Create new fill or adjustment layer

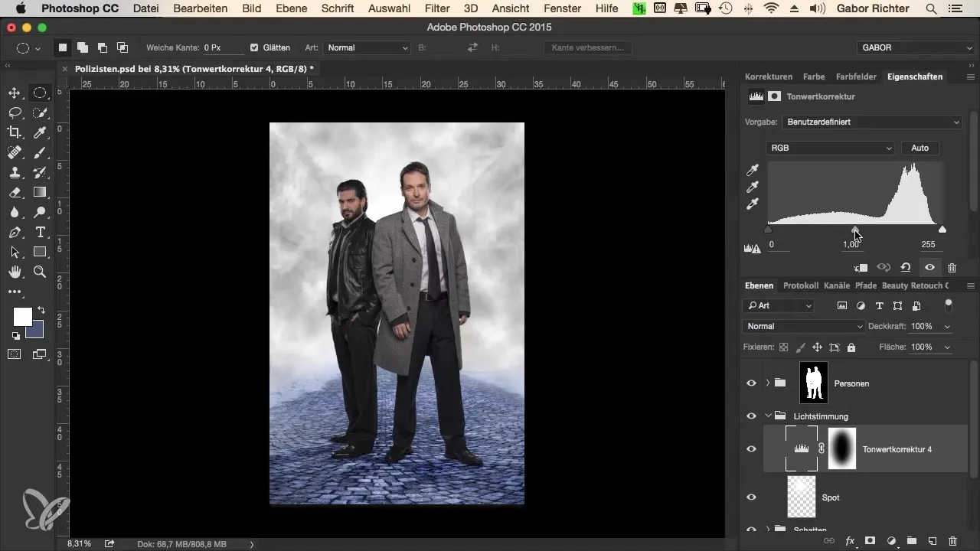(891, 540)
